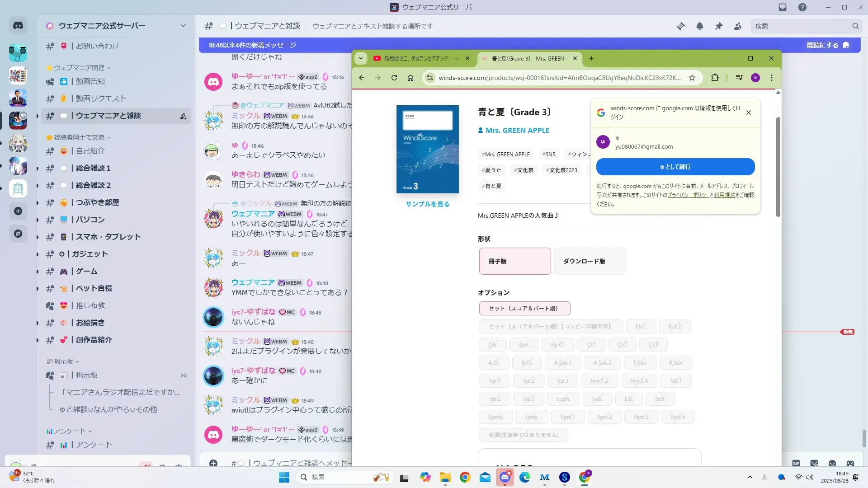
Task: Open the Discord threads icon
Action: tap(680, 26)
